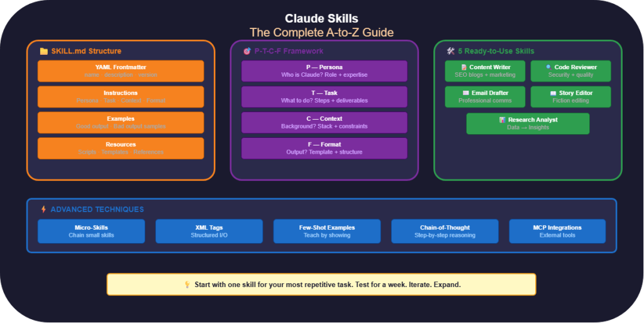Click 'Chain small skills' text
The width and height of the screenshot is (644, 323).
point(91,235)
